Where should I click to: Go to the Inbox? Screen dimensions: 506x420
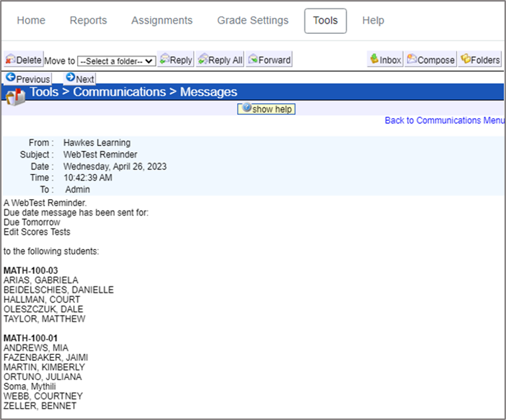click(x=385, y=60)
